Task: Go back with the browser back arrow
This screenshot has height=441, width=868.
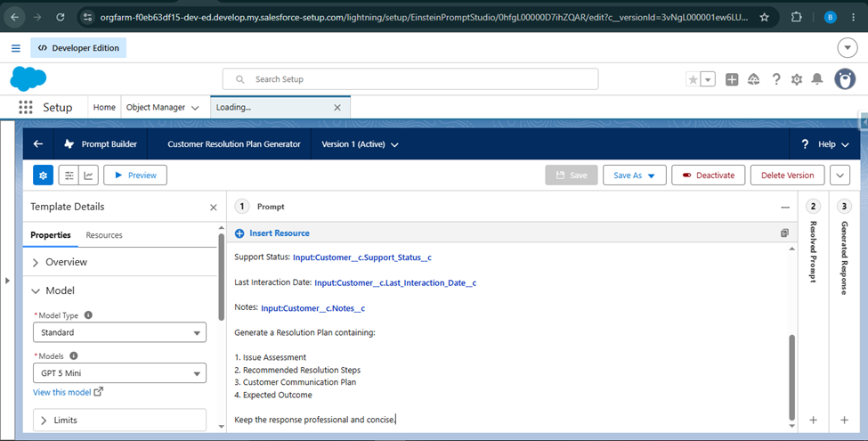Action: point(14,17)
